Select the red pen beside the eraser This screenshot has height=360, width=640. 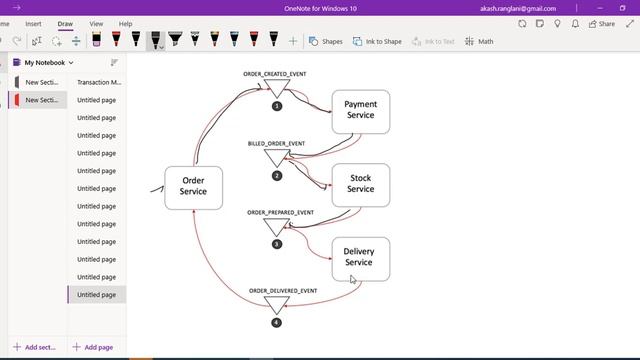click(x=116, y=39)
